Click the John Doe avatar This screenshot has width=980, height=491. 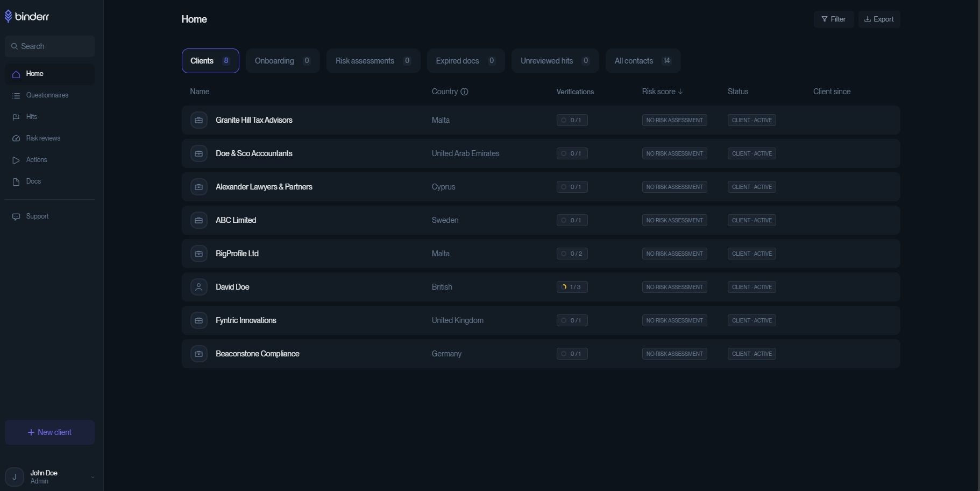(x=15, y=477)
